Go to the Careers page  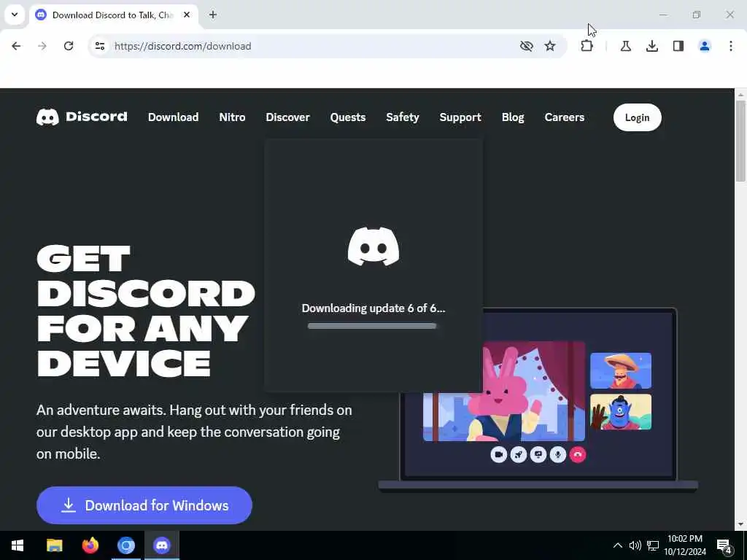(x=565, y=117)
